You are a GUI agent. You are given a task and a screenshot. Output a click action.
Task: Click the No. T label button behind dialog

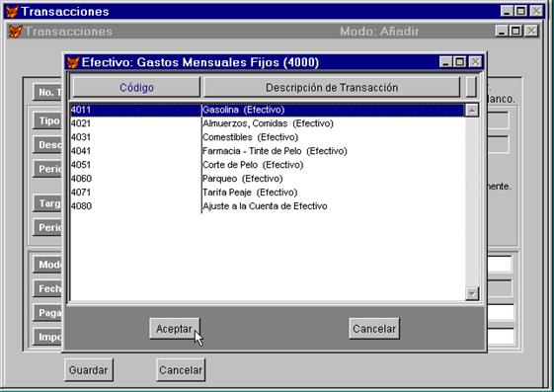(x=47, y=92)
